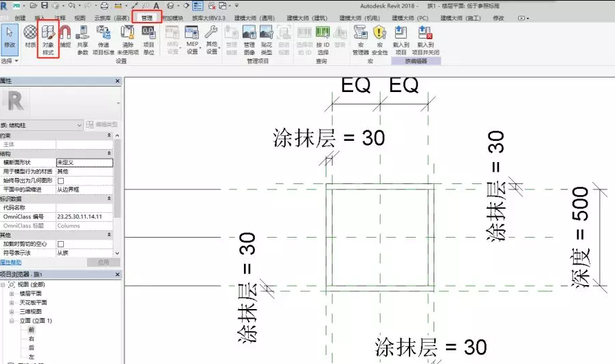
Task: Close the 属性 panel
Action: point(118,81)
